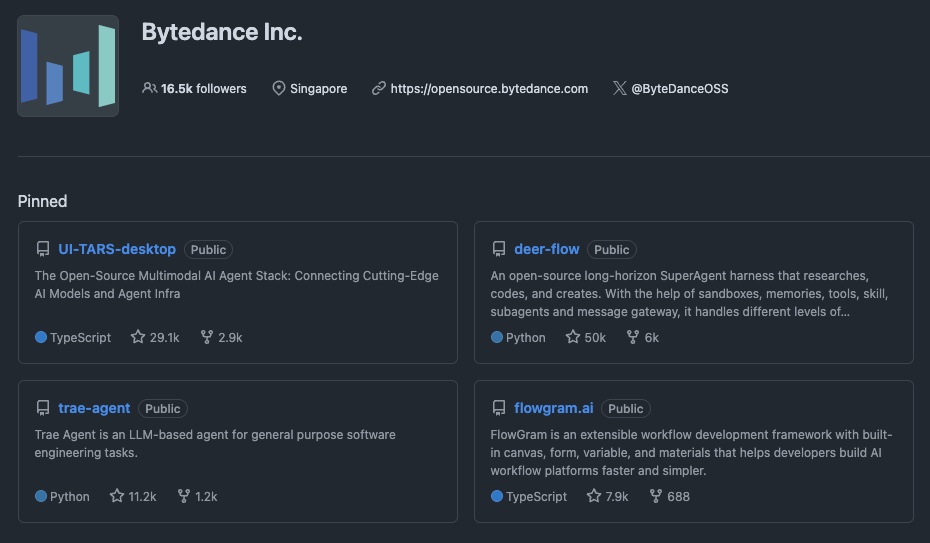930x543 pixels.
Task: Click the Public badge on trae-agent
Action: pyautogui.click(x=163, y=408)
